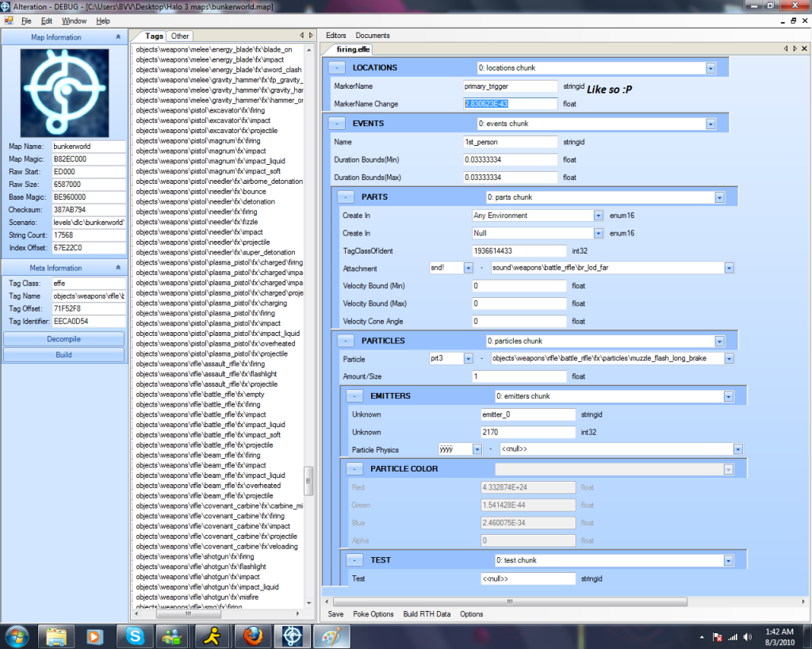
Task: Open the events chunk dropdown
Action: 710,124
